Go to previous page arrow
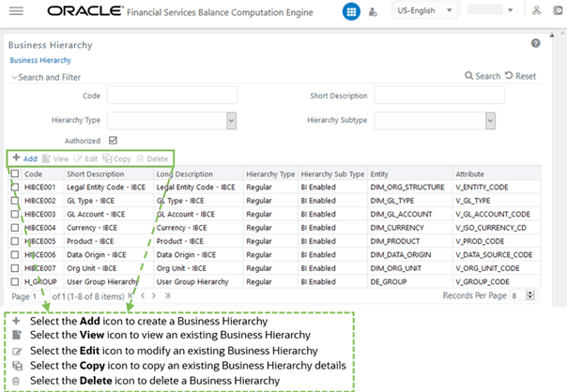 click(x=143, y=295)
